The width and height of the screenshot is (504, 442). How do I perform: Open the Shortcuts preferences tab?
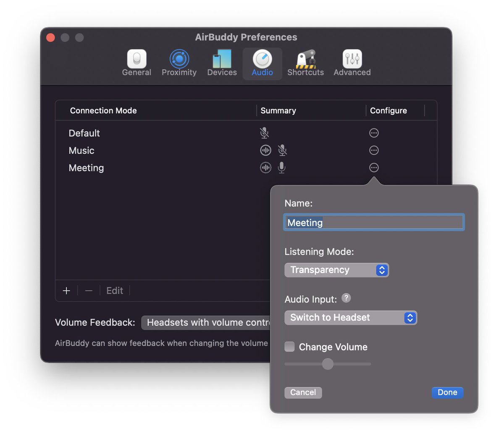click(305, 63)
